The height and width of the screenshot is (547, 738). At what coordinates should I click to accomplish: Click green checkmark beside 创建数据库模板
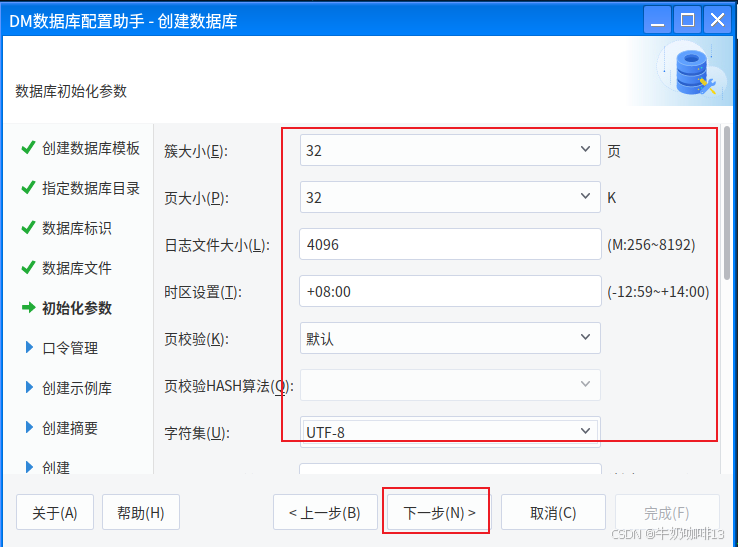28,147
